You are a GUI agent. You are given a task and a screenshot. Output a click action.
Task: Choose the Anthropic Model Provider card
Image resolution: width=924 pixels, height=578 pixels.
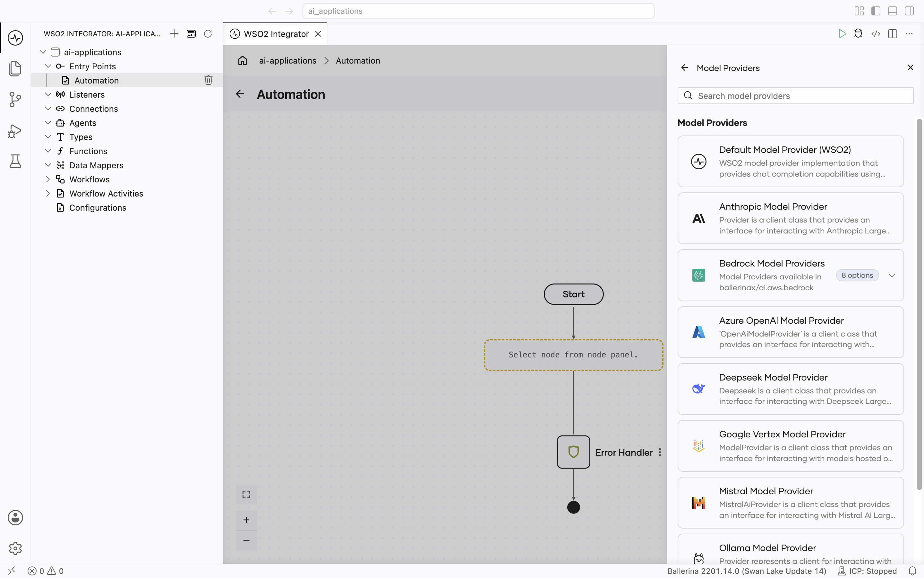(x=790, y=218)
